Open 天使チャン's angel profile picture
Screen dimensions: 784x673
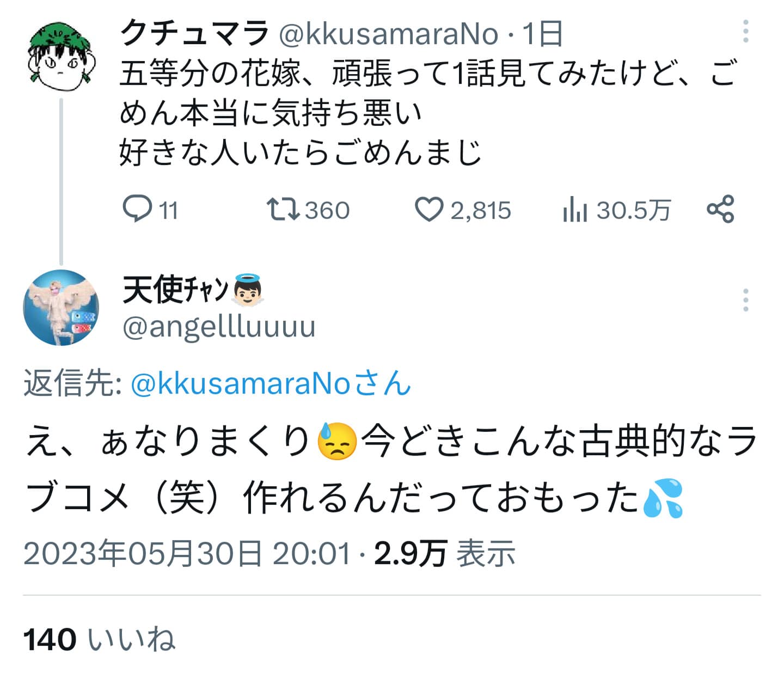coord(61,308)
